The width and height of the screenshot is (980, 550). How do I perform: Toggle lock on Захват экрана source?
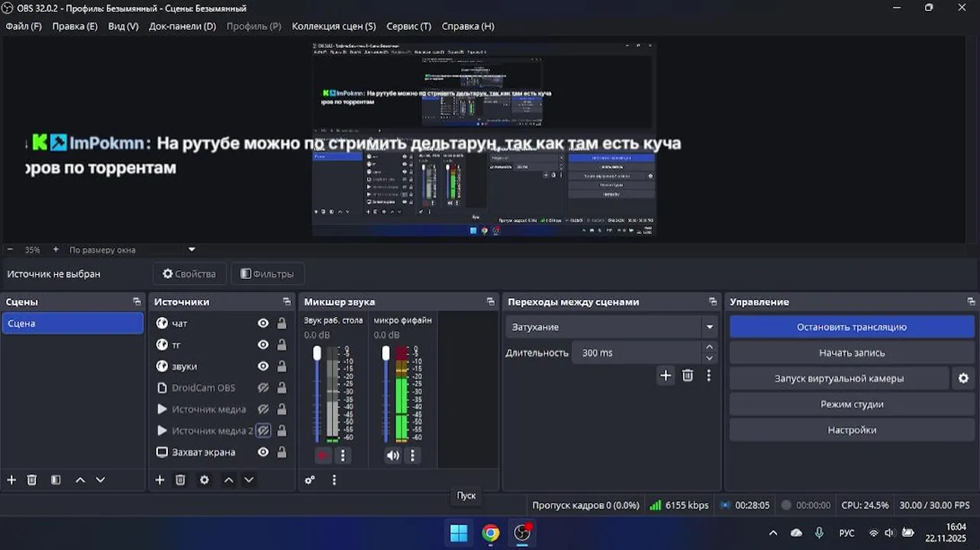[282, 451]
